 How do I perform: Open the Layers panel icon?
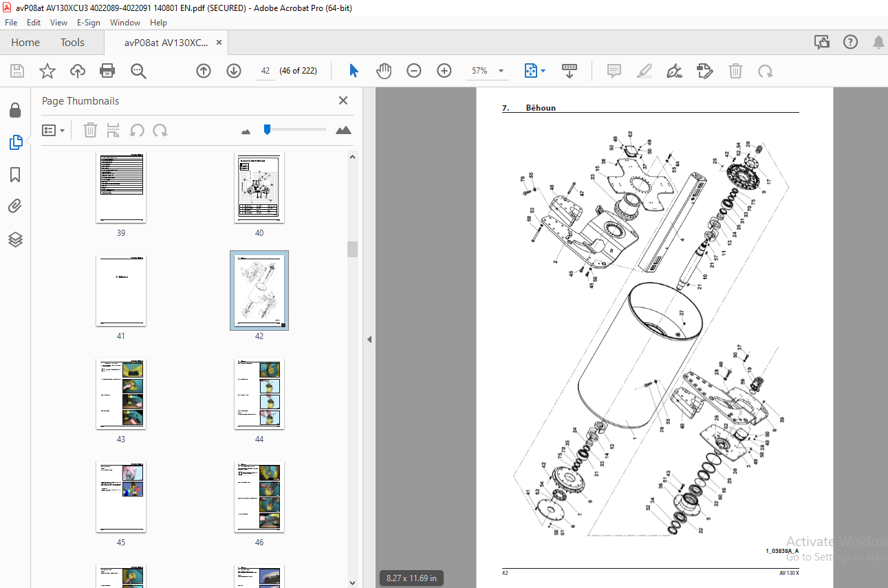pos(15,239)
